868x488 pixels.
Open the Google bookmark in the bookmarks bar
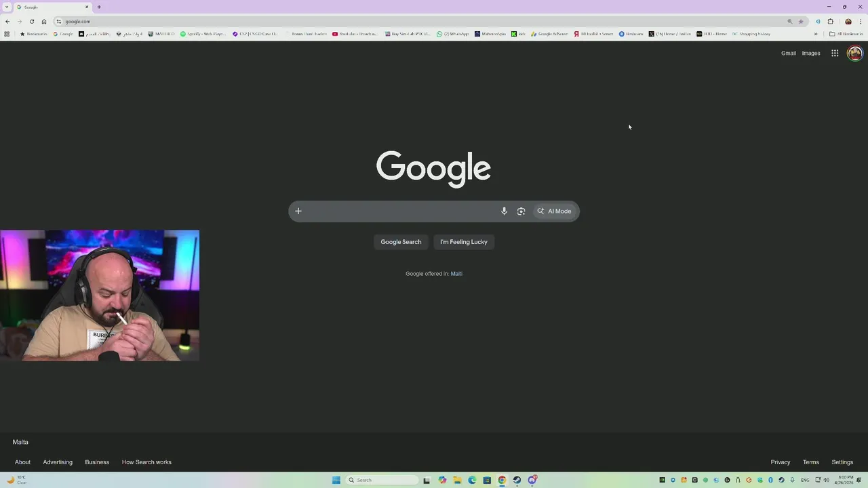[x=63, y=34]
